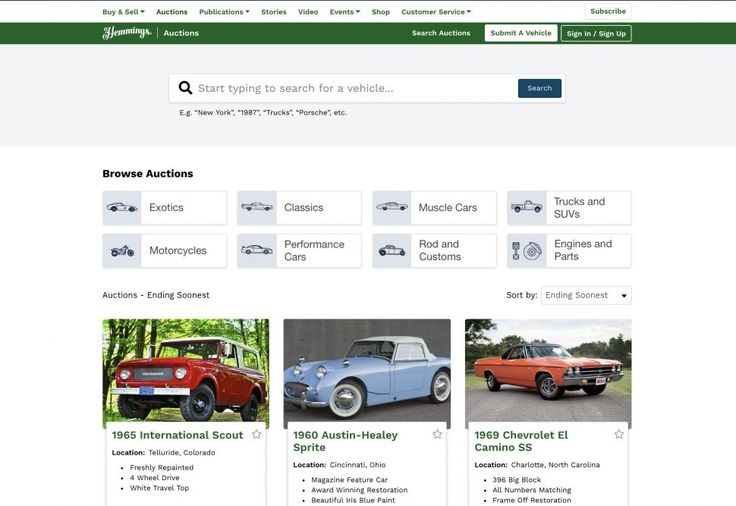This screenshot has width=736, height=506.
Task: Click the Classics car category icon
Action: click(x=257, y=208)
